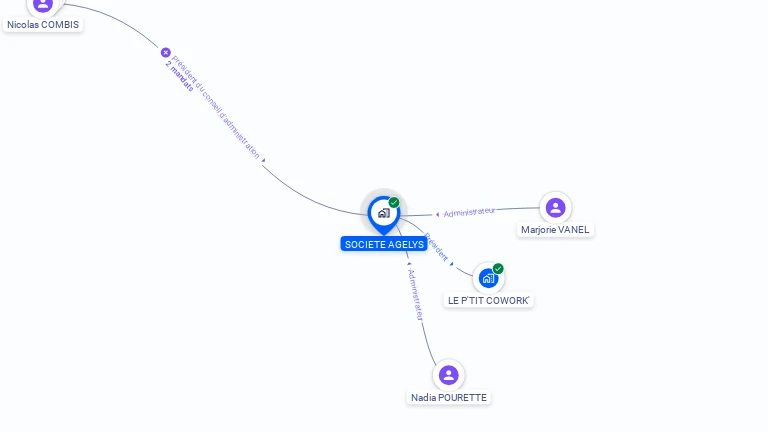The width and height of the screenshot is (768, 432).
Task: Click the Marjorie VANEL name label
Action: tap(555, 230)
